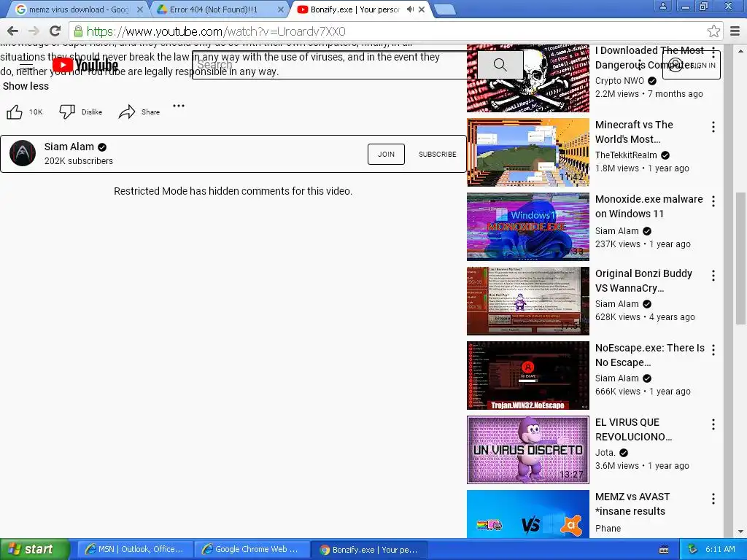Click the audio speaker indicator on Bonzify.exe tab

410,9
